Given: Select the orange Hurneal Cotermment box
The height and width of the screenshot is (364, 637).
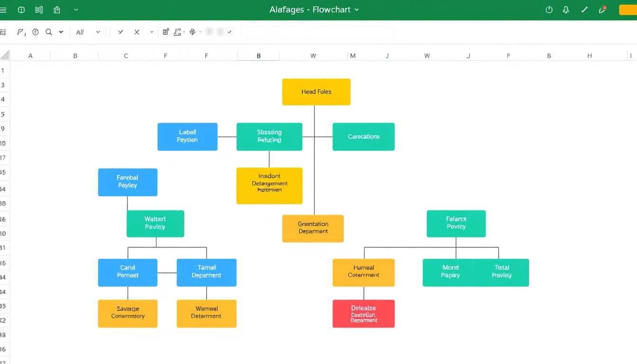Looking at the screenshot, I should coord(364,272).
